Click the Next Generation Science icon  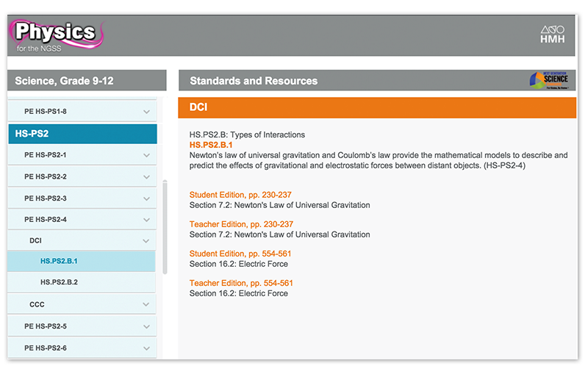[x=548, y=80]
